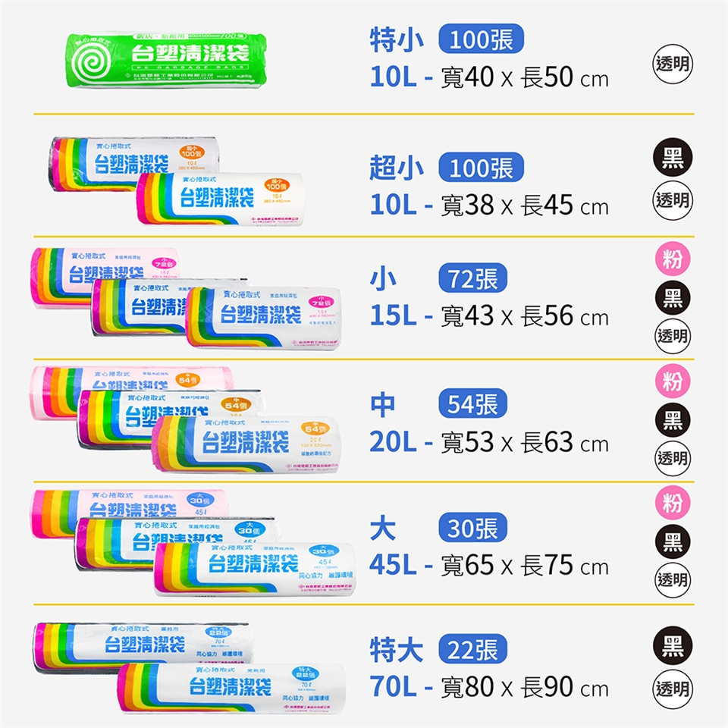Screen dimensions: 728x728
Task: Click the 22張 quantity badge
Action: (472, 650)
